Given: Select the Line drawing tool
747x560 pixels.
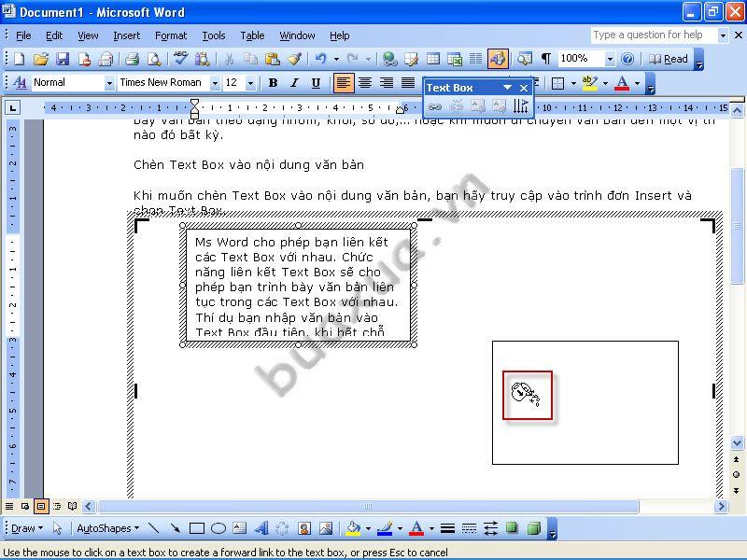Looking at the screenshot, I should click(153, 528).
